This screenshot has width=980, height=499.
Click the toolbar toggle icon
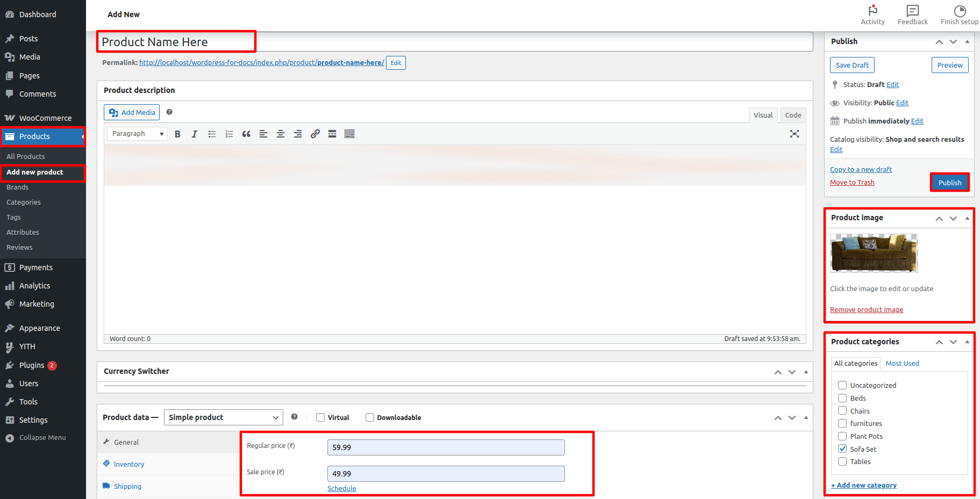point(349,134)
